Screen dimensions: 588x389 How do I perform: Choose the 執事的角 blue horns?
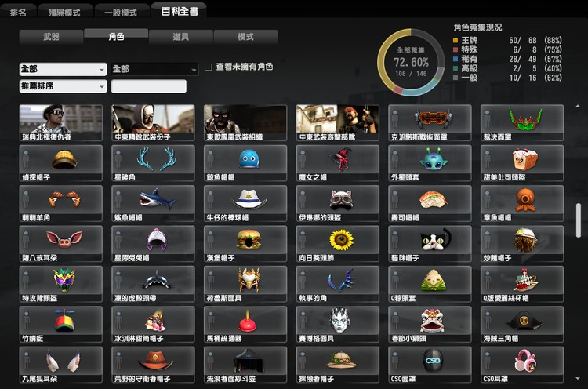click(337, 284)
